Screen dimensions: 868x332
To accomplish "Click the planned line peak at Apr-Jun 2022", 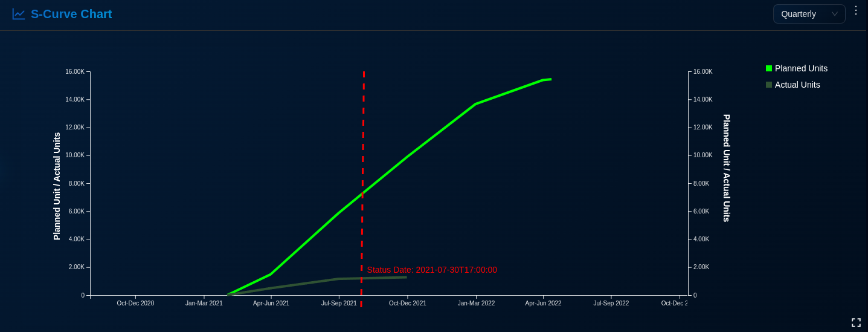I will pyautogui.click(x=544, y=80).
